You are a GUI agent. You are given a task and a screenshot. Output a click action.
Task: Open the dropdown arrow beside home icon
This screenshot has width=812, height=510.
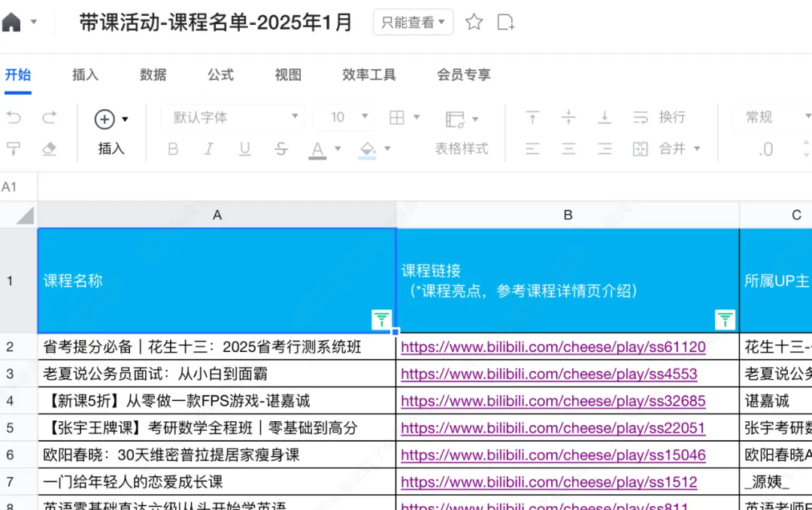coord(34,23)
